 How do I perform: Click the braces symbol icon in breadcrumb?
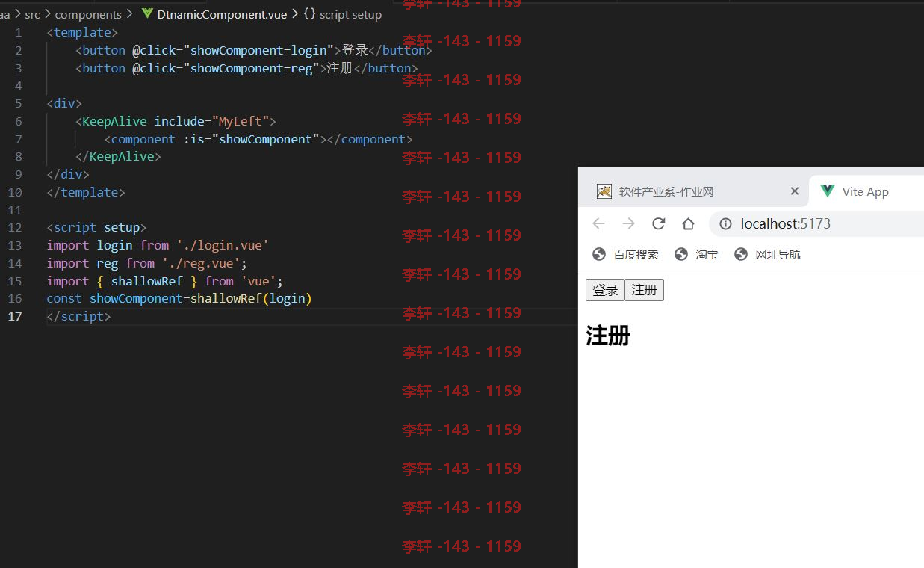tap(309, 14)
